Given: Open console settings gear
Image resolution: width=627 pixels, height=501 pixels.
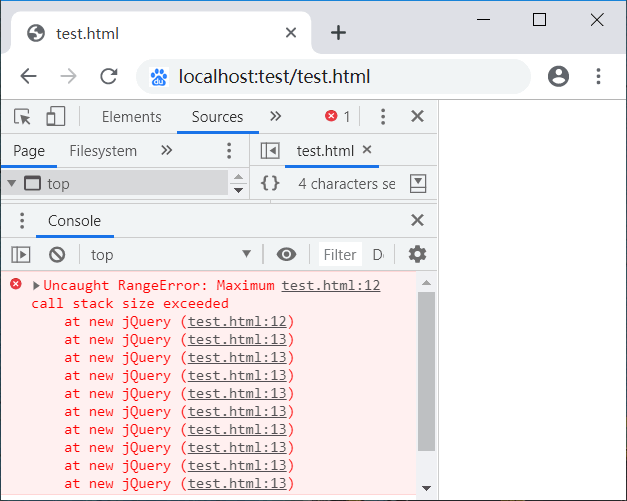Looking at the screenshot, I should [417, 254].
